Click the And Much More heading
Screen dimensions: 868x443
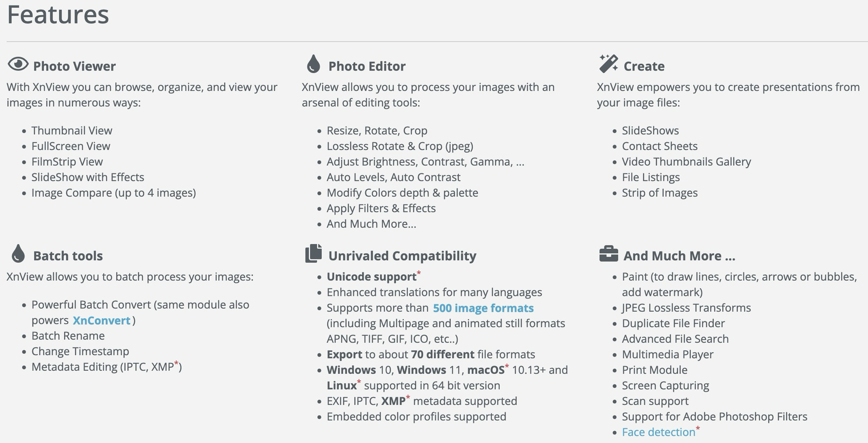pos(679,256)
